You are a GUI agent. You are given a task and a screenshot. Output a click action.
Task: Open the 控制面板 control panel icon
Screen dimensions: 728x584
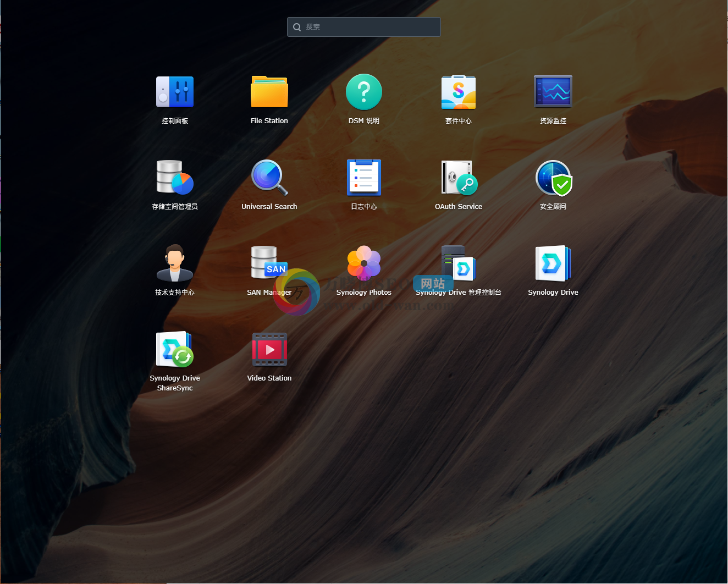tap(175, 92)
